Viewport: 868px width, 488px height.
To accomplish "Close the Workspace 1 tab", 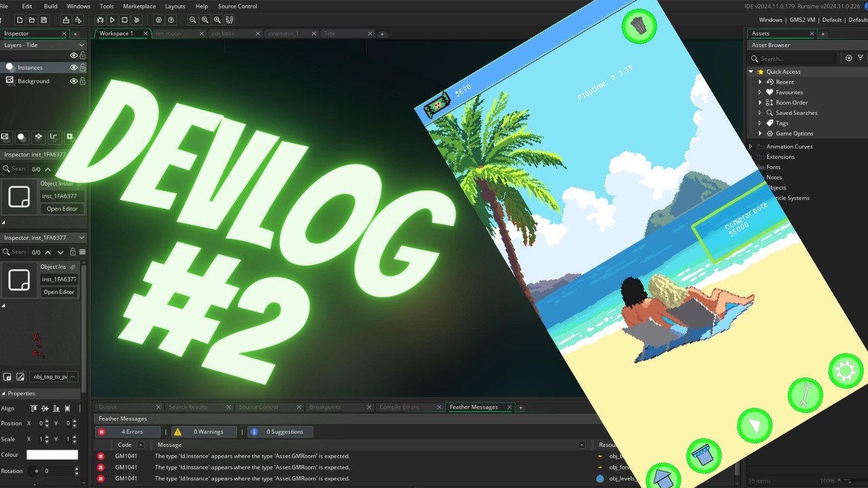I will [146, 33].
